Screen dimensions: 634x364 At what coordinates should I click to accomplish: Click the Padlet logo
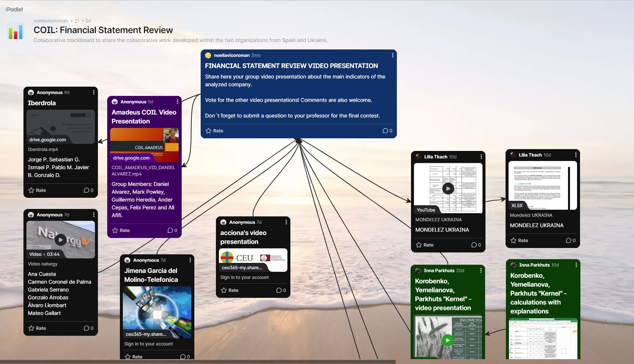click(14, 9)
